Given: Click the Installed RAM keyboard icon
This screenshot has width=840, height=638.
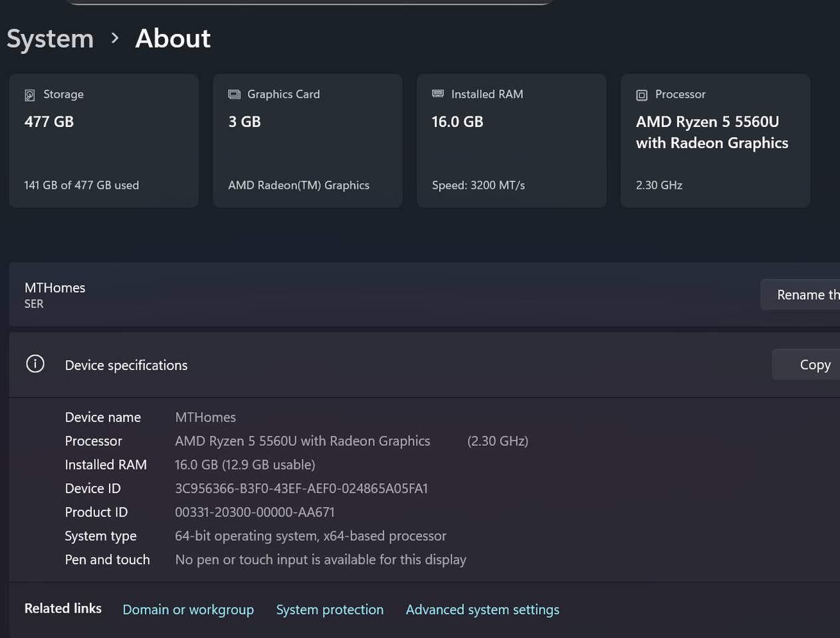Looking at the screenshot, I should point(437,94).
